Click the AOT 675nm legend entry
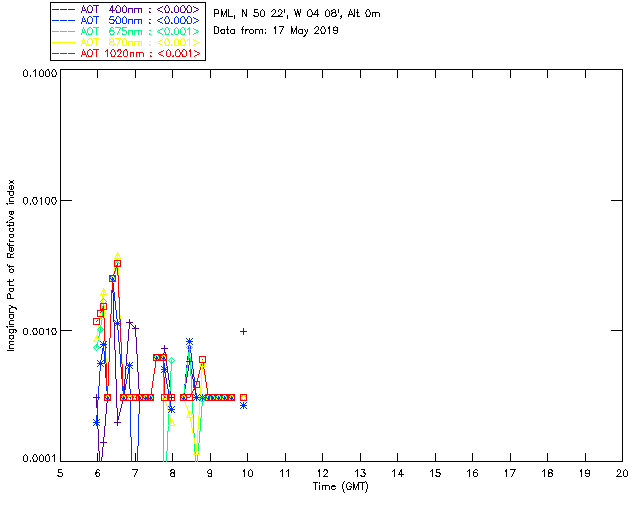640x512 pixels. (x=126, y=31)
